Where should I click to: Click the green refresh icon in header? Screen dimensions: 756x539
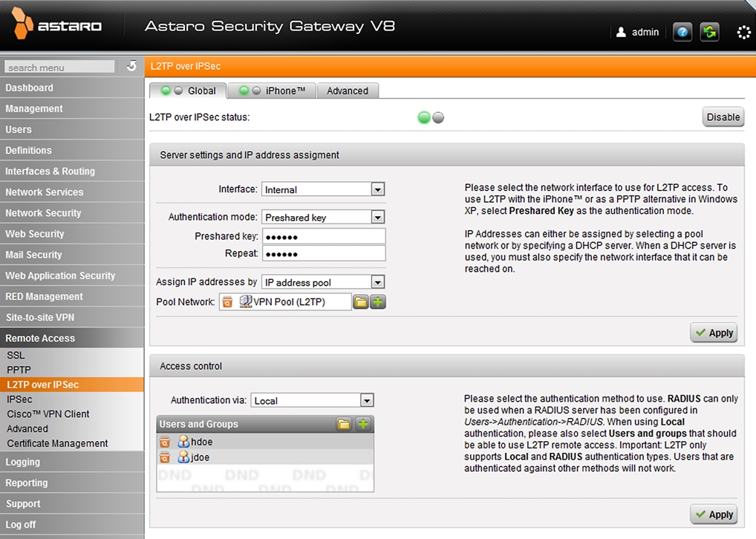click(709, 32)
